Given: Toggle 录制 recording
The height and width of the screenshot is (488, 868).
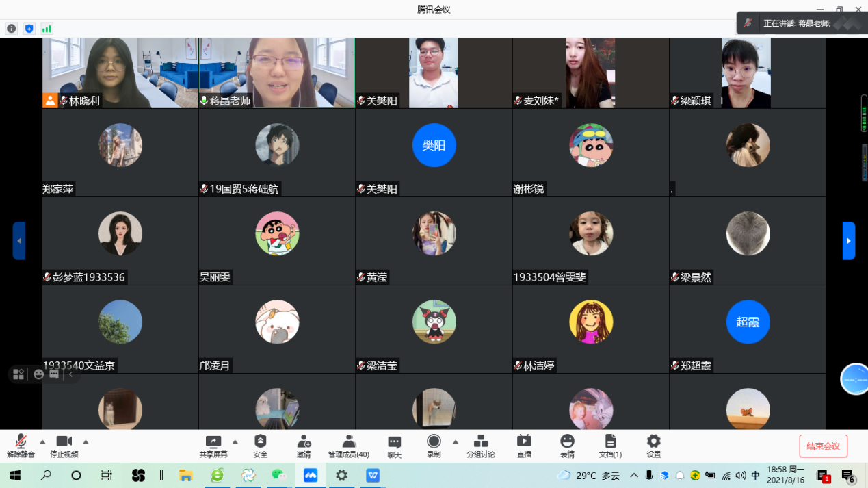Looking at the screenshot, I should click(x=434, y=446).
